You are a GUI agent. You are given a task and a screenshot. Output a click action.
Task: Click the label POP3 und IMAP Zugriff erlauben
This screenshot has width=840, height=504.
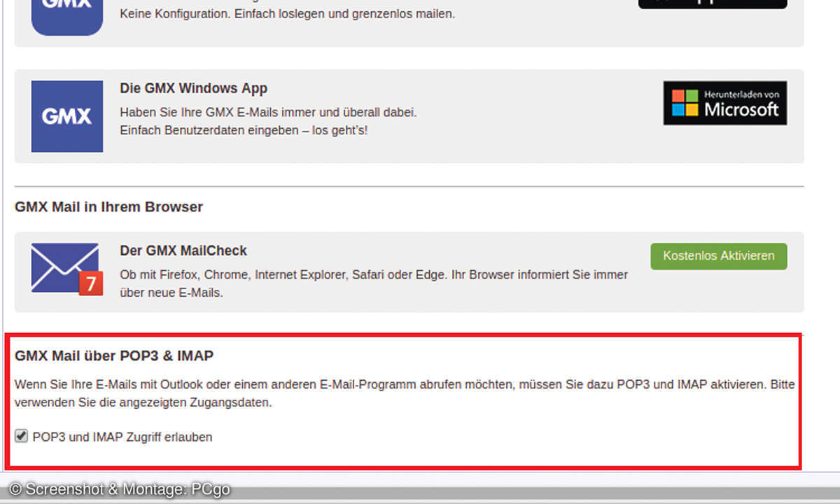(x=122, y=437)
